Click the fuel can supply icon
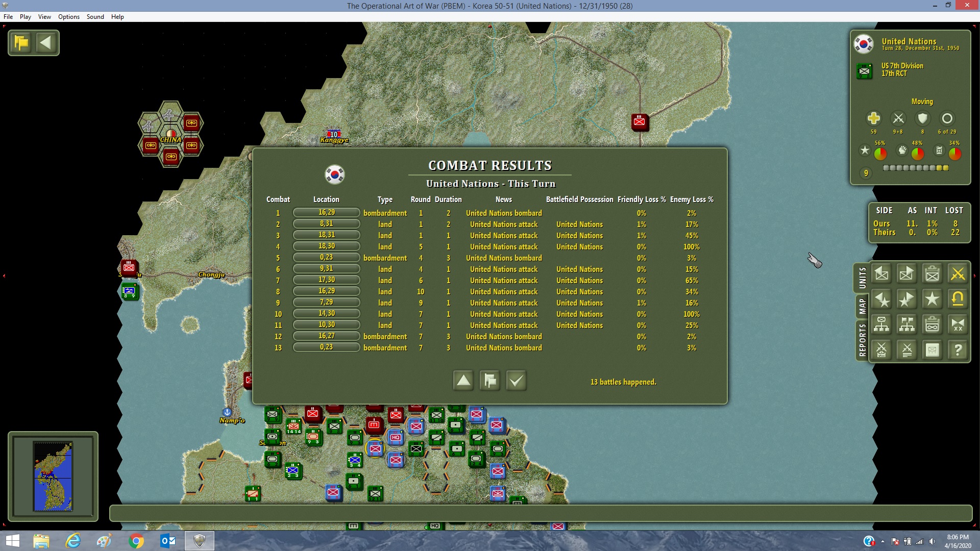Screen dimensions: 980x551 pos(939,151)
